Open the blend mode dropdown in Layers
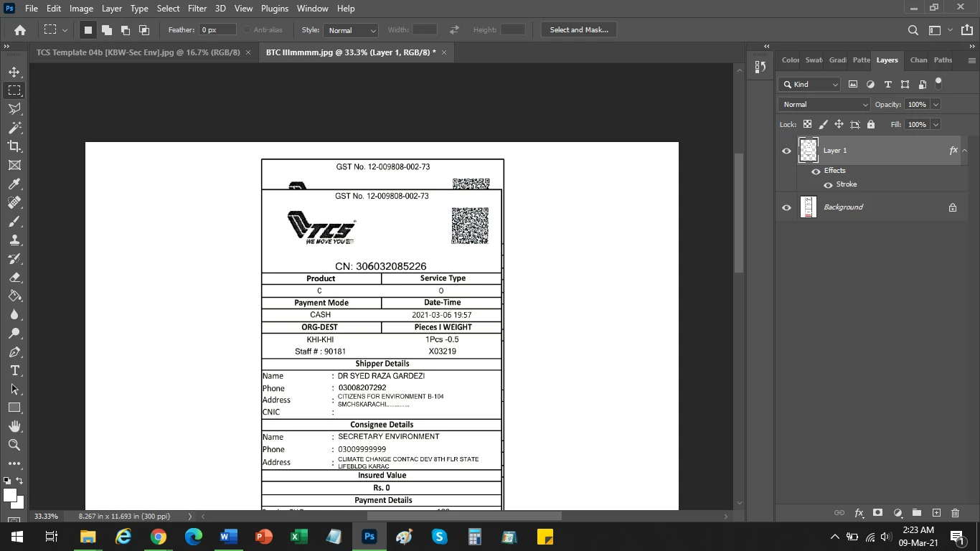 824,104
